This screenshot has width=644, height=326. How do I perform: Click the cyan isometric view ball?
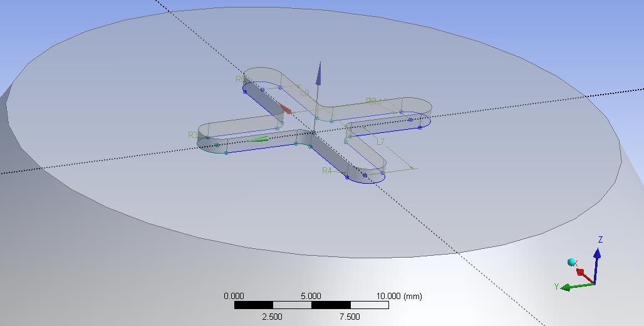tap(571, 261)
